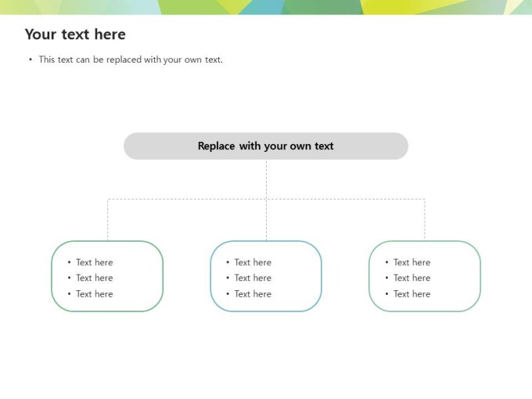532x399 pixels.
Task: Select second "Text here" in the middle box
Action: [253, 278]
